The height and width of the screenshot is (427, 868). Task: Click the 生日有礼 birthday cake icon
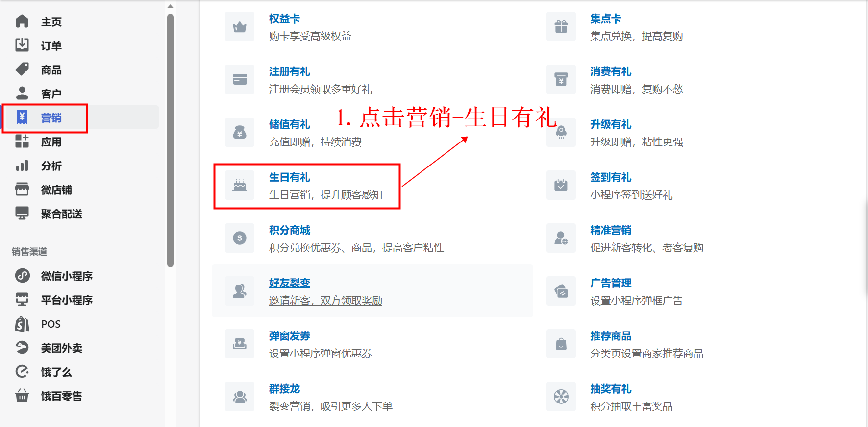click(x=240, y=185)
